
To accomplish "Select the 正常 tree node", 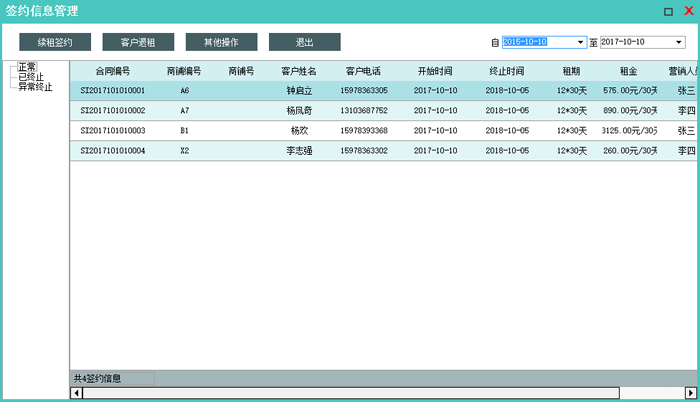I will 27,67.
